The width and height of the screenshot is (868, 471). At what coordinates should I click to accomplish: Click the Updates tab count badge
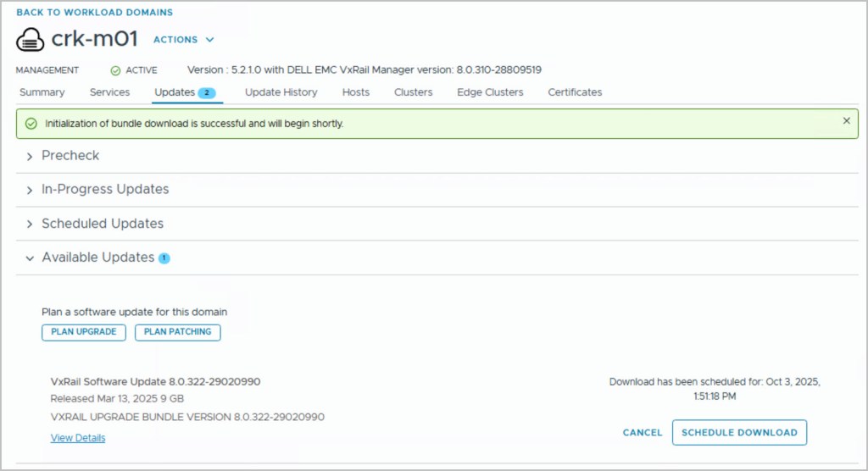pos(208,92)
